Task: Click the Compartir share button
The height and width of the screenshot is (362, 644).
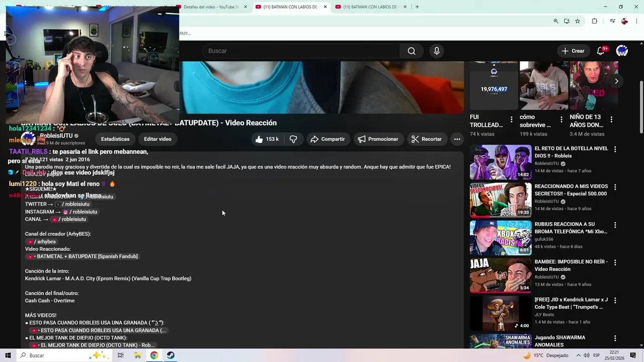Action: tap(328, 139)
